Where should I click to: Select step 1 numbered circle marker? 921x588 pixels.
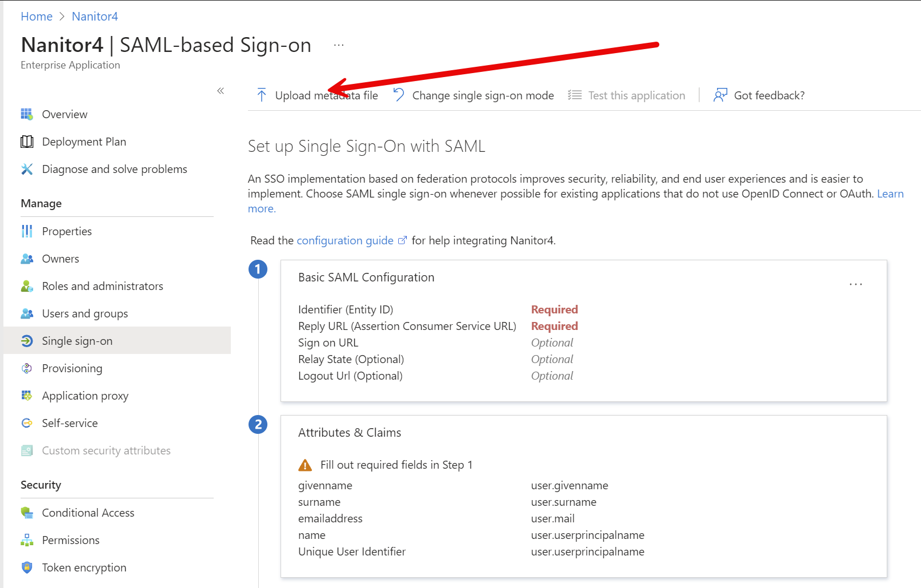258,269
